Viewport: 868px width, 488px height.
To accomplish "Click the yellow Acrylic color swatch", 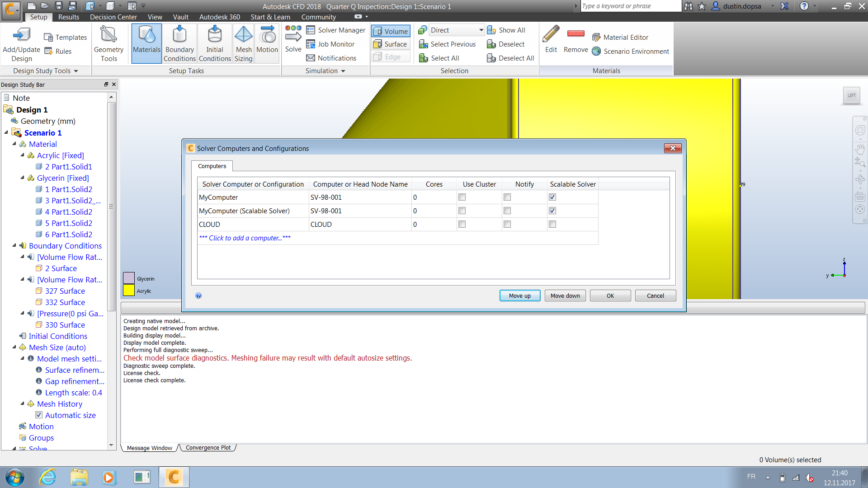I will click(128, 290).
